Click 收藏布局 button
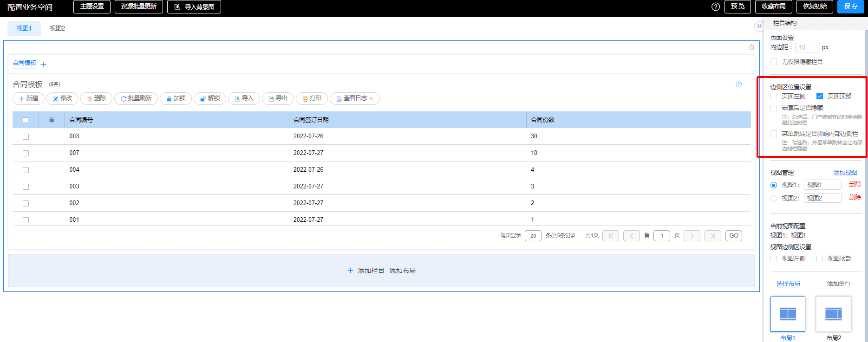 [774, 6]
